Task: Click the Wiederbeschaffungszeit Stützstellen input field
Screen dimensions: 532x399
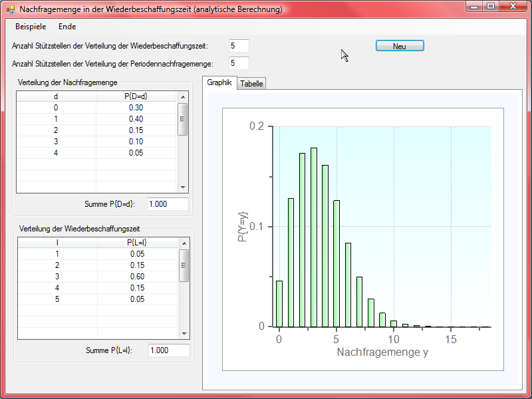Action: pyautogui.click(x=238, y=46)
